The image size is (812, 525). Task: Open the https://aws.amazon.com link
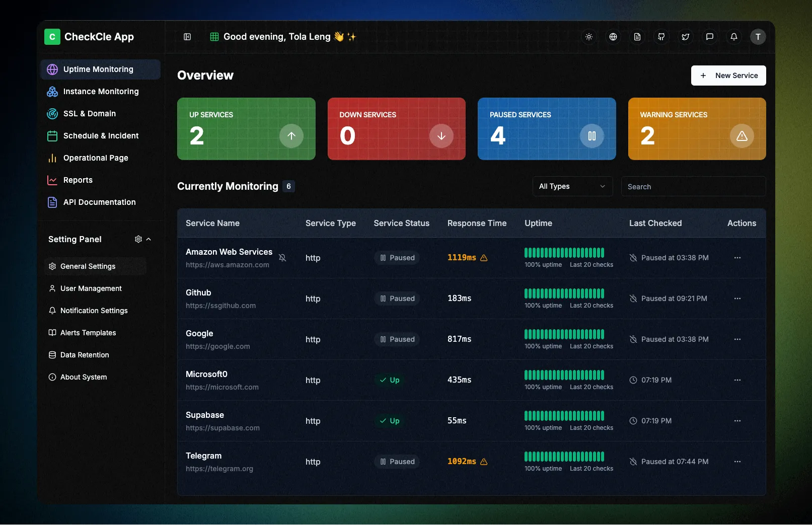point(228,265)
